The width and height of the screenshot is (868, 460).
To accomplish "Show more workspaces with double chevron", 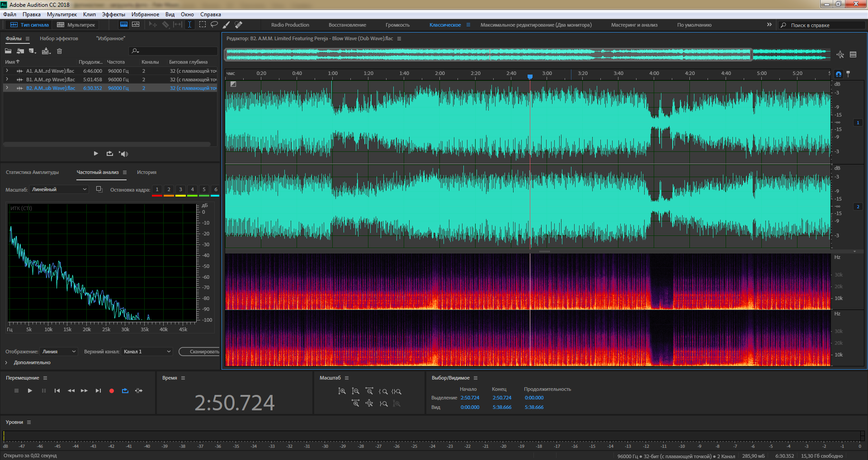I will tap(769, 25).
